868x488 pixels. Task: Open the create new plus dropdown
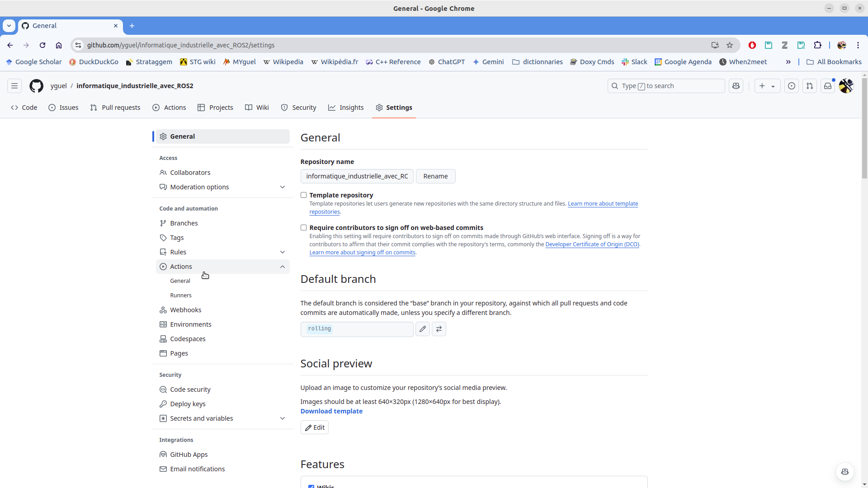coord(767,86)
